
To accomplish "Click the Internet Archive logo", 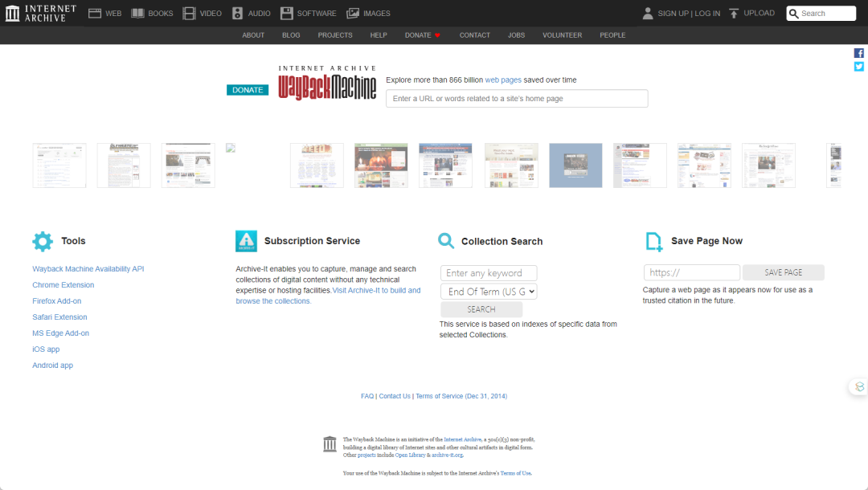I will (x=40, y=14).
